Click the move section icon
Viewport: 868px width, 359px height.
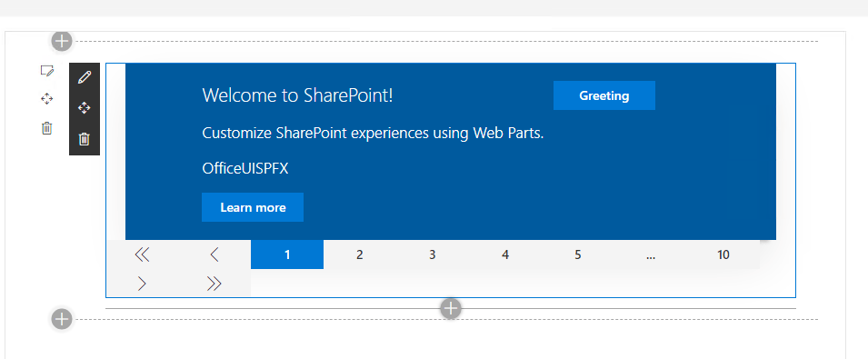[47, 99]
